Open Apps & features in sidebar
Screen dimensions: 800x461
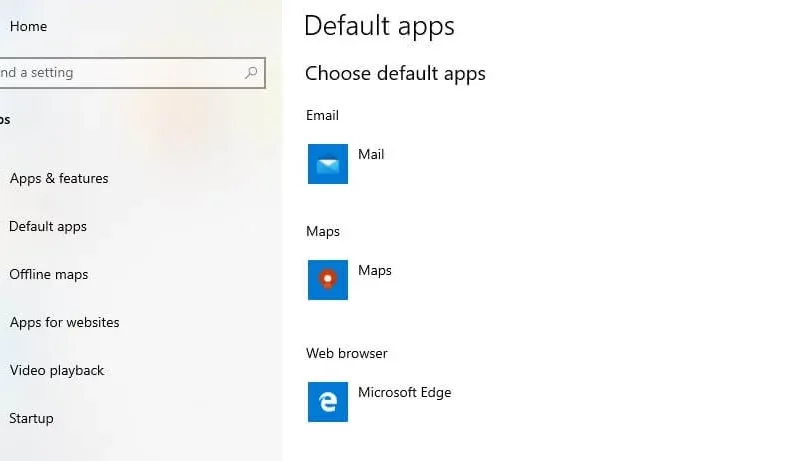[59, 178]
